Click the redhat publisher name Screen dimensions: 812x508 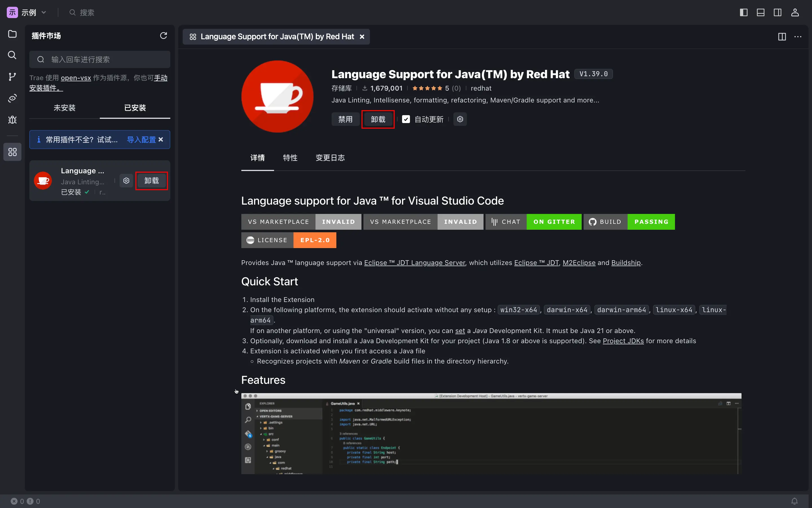click(x=481, y=88)
